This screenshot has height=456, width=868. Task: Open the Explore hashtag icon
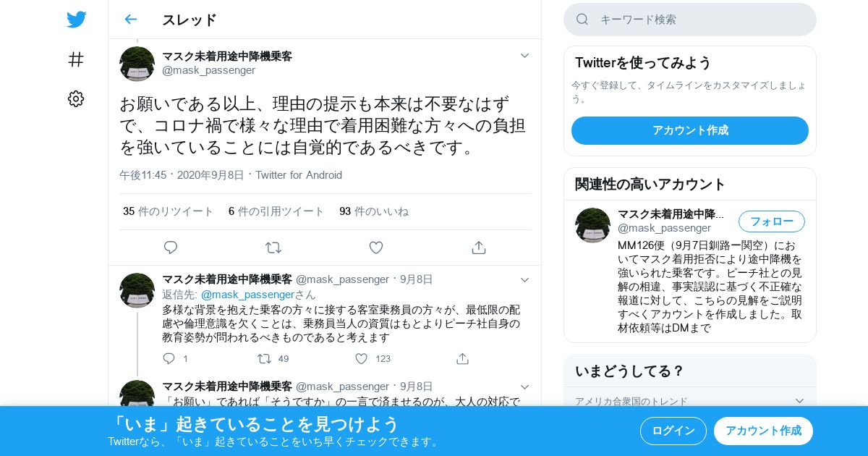click(76, 59)
